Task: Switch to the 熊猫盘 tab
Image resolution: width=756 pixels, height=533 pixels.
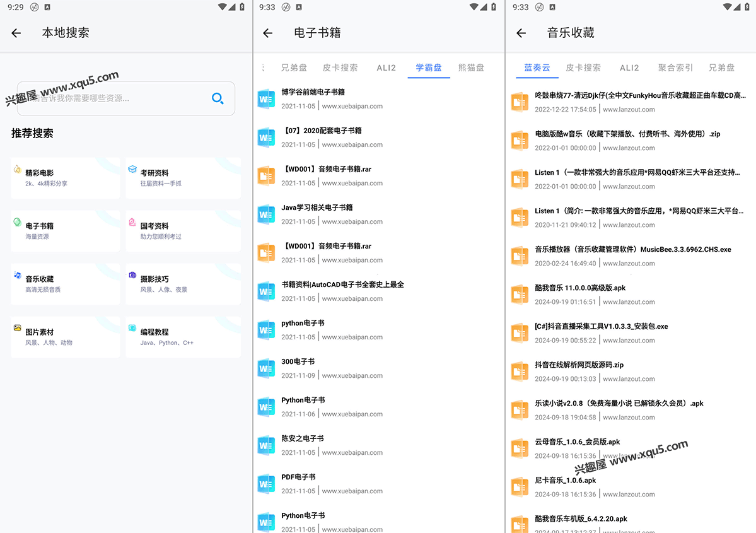Action: click(471, 67)
